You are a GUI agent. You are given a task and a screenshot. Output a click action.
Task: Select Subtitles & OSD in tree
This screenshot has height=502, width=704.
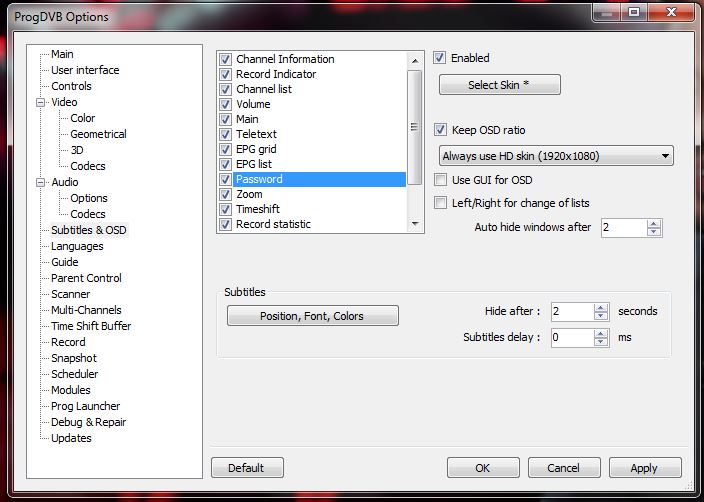pos(88,230)
